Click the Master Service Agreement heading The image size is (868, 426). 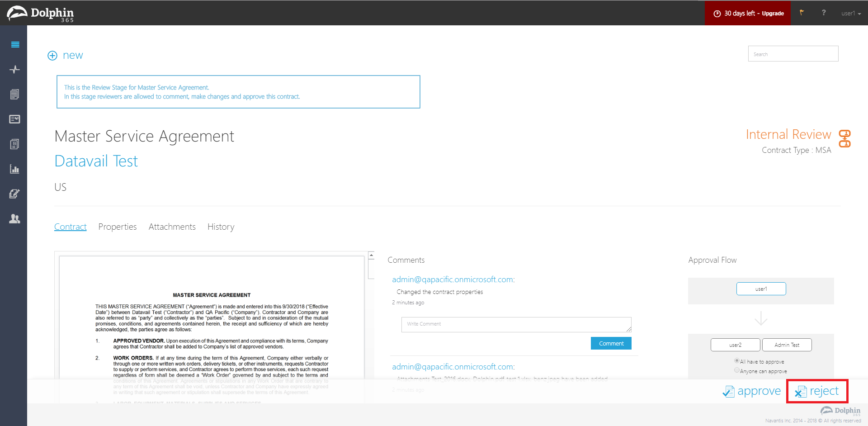[x=144, y=137]
